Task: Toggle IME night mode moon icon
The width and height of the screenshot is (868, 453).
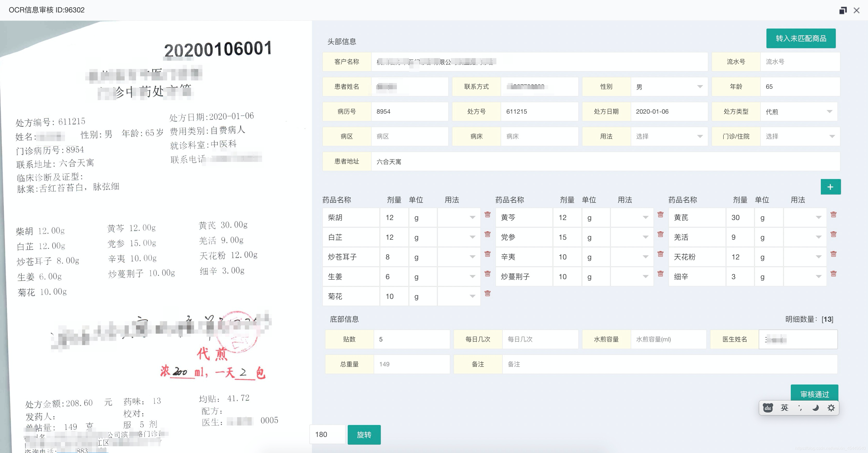Action: tap(815, 408)
